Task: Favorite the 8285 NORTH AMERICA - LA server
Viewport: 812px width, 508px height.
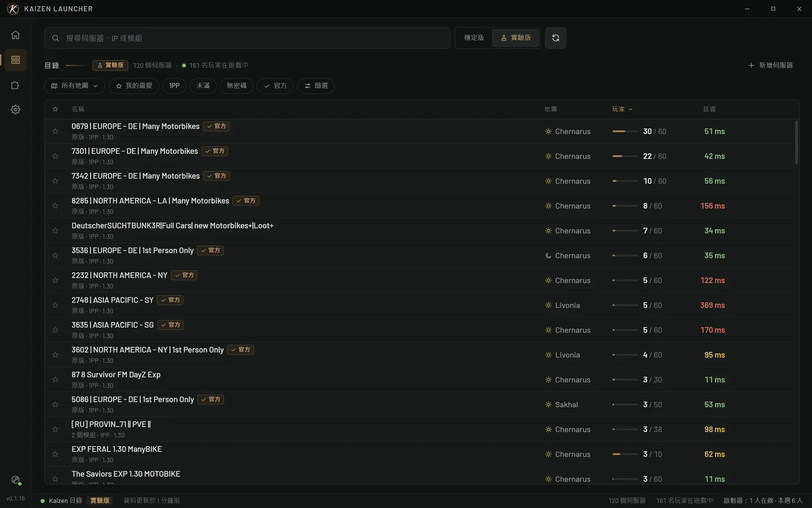Action: pos(55,206)
